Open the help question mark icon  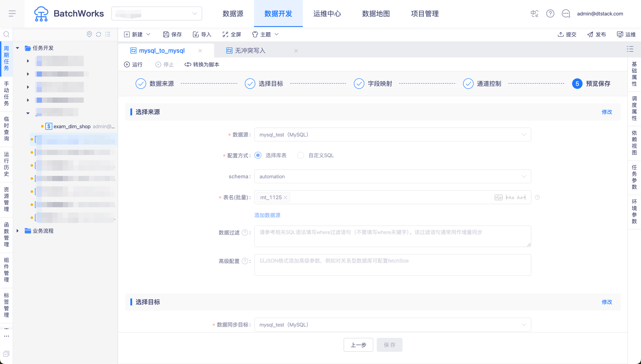(x=550, y=13)
